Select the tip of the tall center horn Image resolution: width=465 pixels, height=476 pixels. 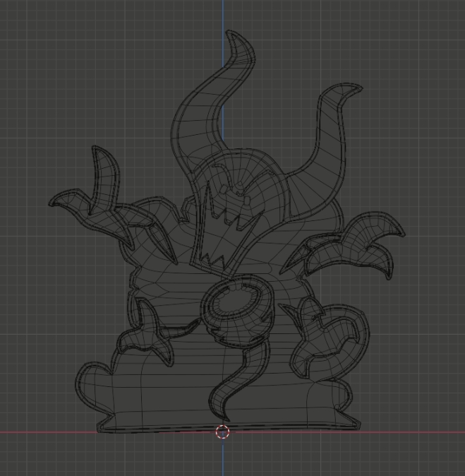pyautogui.click(x=231, y=34)
